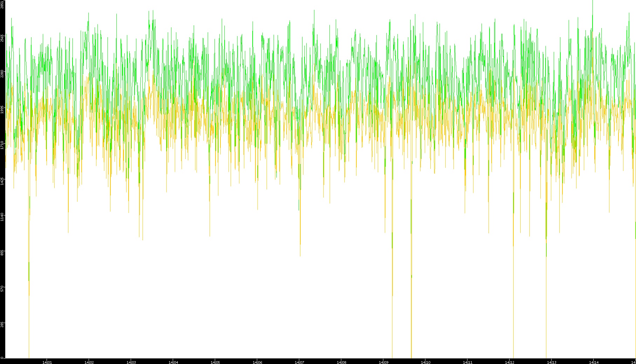Select the 14:05 time axis label
This screenshot has width=636, height=364.
coord(215,362)
